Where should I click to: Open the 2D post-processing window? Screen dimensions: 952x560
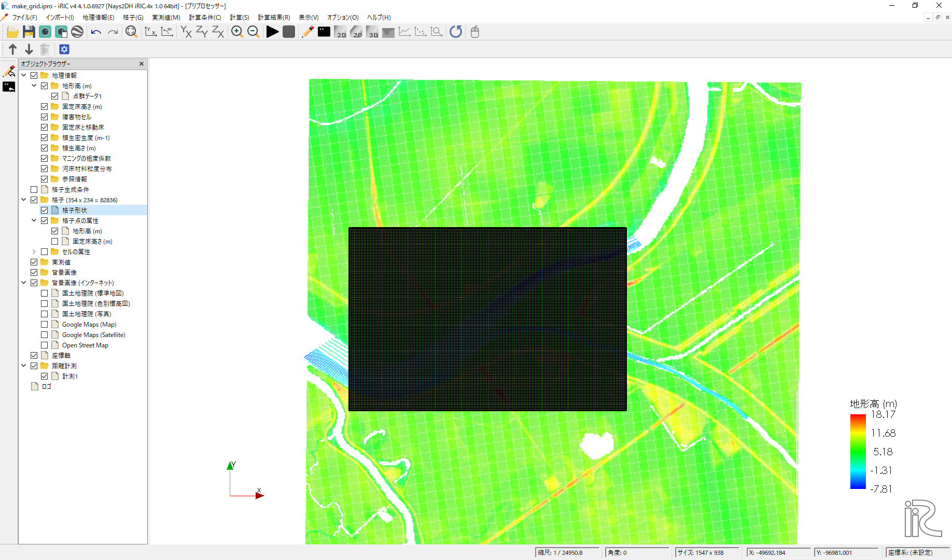point(341,32)
